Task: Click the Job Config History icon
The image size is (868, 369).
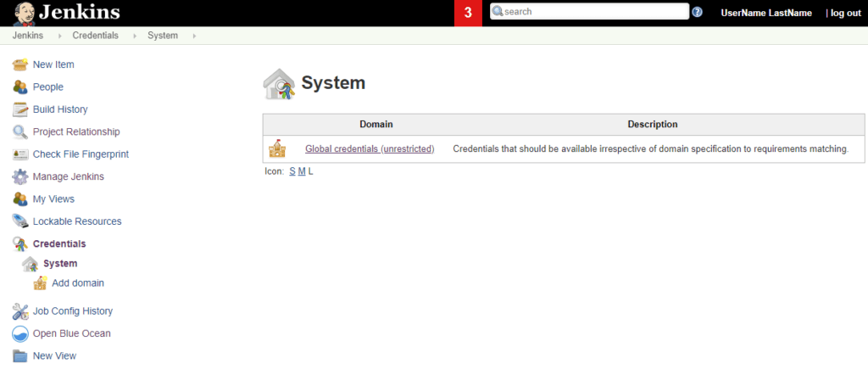Action: point(20,311)
